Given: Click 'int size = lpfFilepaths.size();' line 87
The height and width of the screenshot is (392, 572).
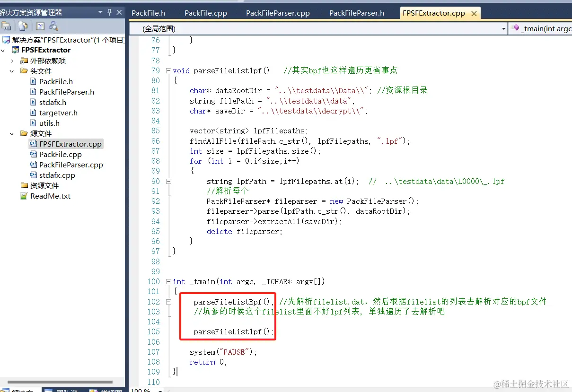Looking at the screenshot, I should (255, 151).
